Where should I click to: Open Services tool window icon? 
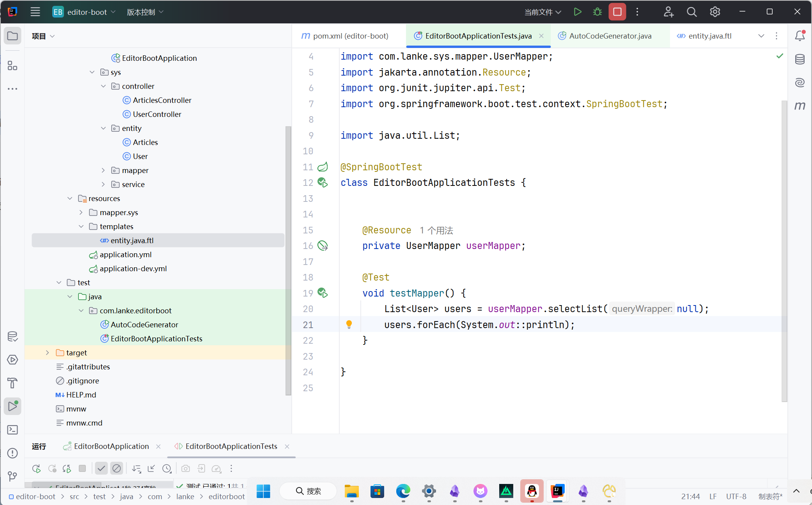12,360
